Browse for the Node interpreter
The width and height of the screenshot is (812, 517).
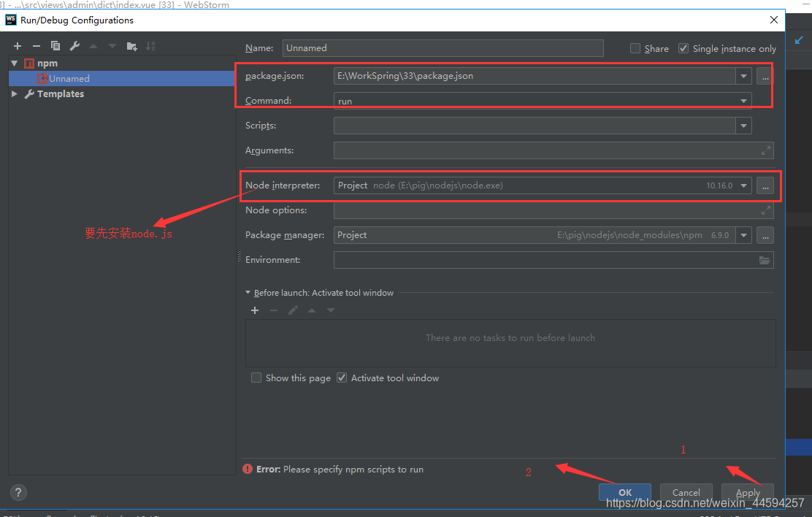[x=765, y=185]
